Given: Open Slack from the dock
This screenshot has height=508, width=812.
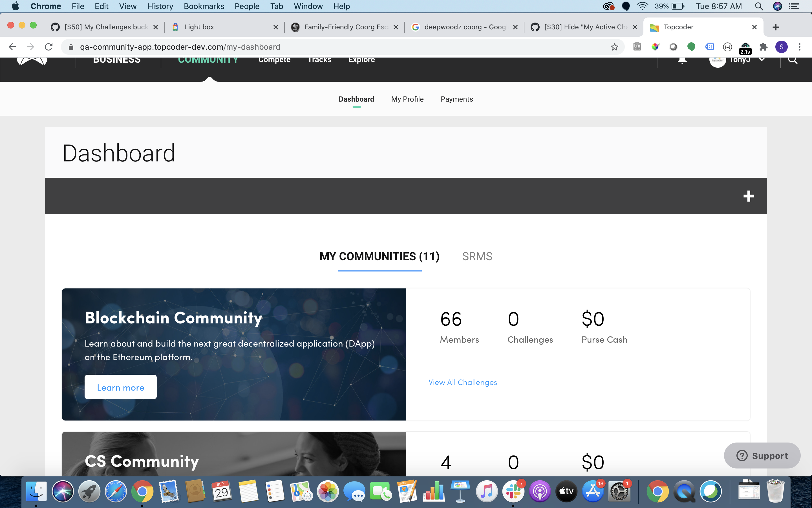Looking at the screenshot, I should pyautogui.click(x=513, y=491).
